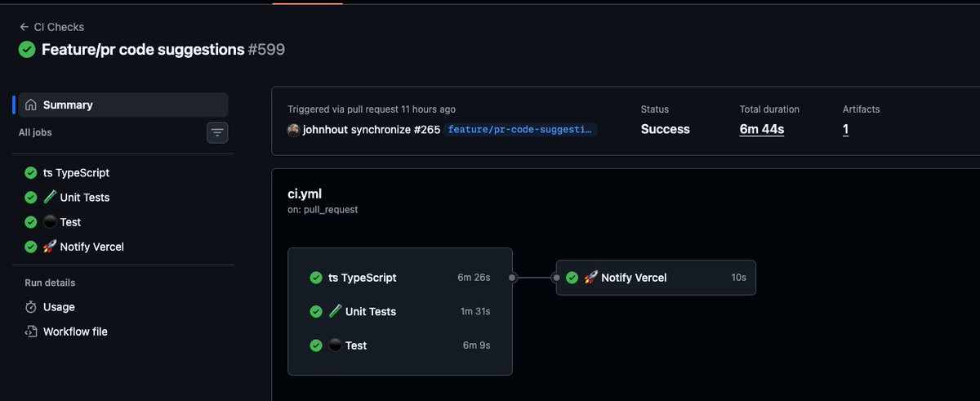This screenshot has height=401, width=980.
Task: Click the file code icon beside Workflow file
Action: 31,332
